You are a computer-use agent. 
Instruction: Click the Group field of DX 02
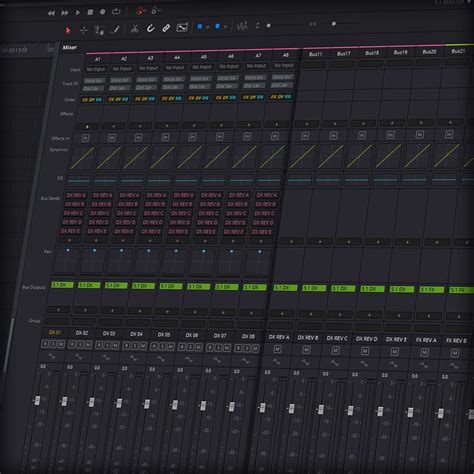coord(83,322)
